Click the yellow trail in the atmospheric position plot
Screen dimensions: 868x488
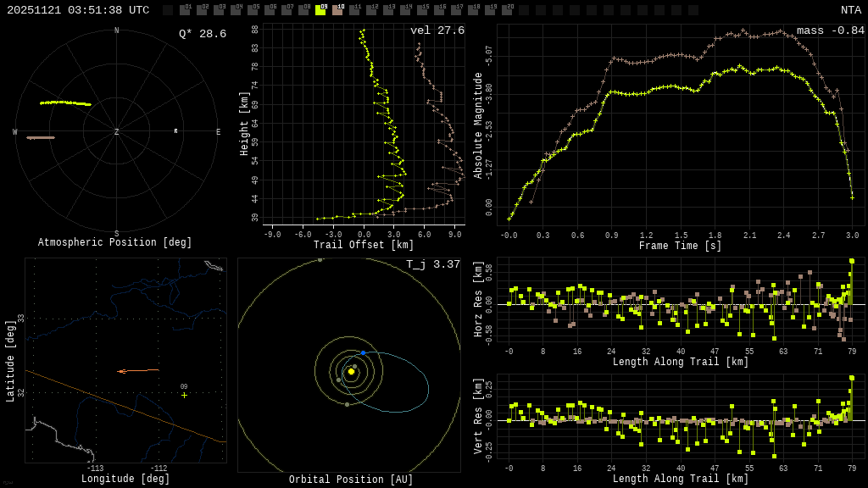[x=65, y=103]
